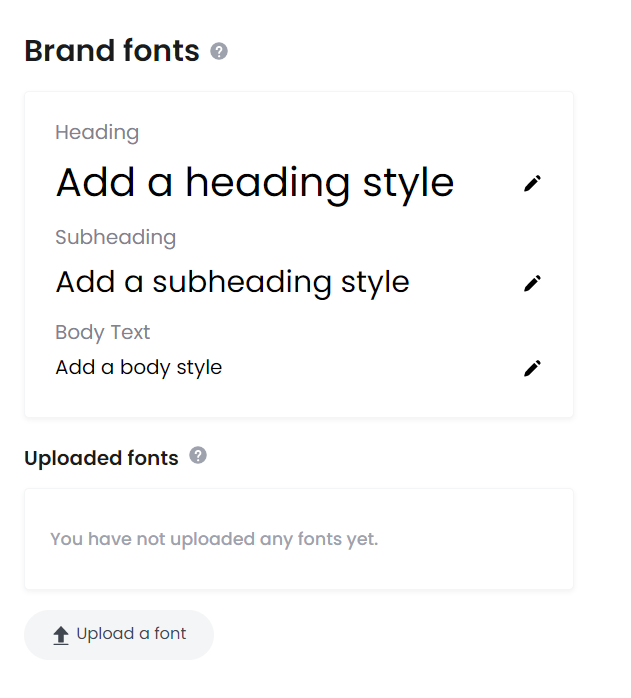This screenshot has width=631, height=698.
Task: Edit the body style with its pencil icon
Action: click(532, 368)
